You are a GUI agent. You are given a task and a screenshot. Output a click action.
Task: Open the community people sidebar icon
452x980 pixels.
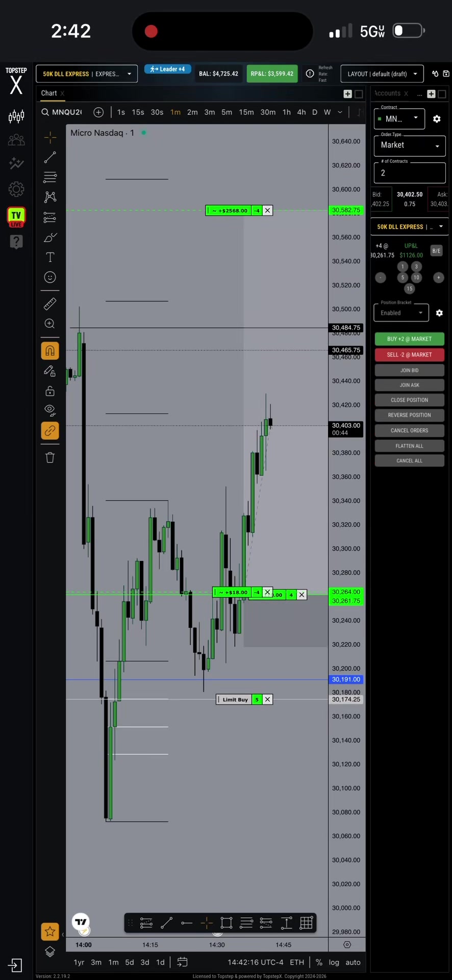coord(16,140)
